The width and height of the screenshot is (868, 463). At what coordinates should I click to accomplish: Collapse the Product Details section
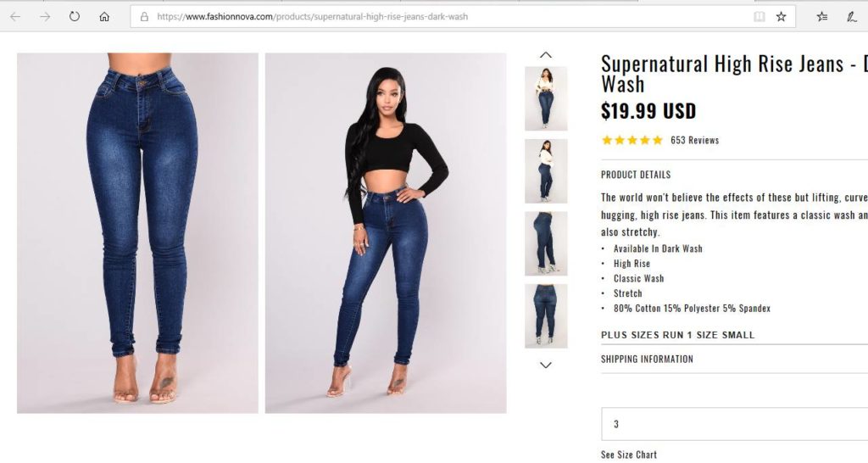coord(636,175)
